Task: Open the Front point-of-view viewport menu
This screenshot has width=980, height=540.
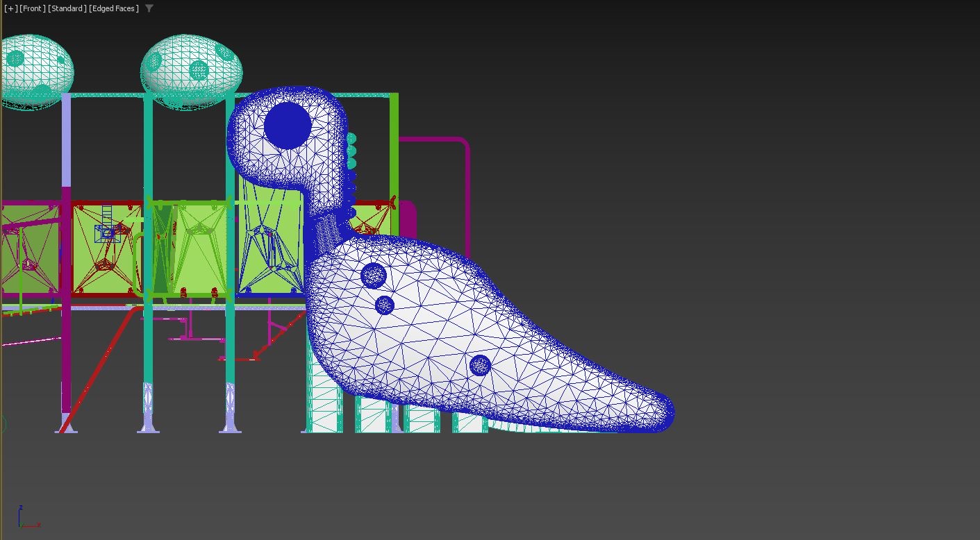Action: [32, 8]
